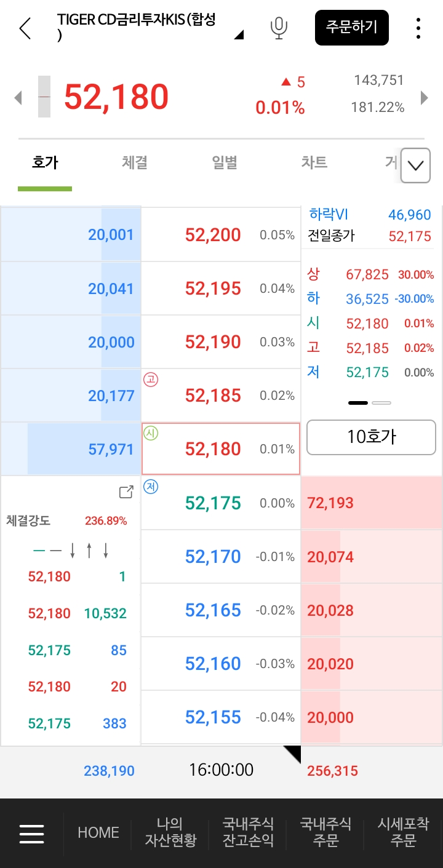Image resolution: width=443 pixels, height=868 pixels.
Task: Select current price row 52,180
Action: 221,449
